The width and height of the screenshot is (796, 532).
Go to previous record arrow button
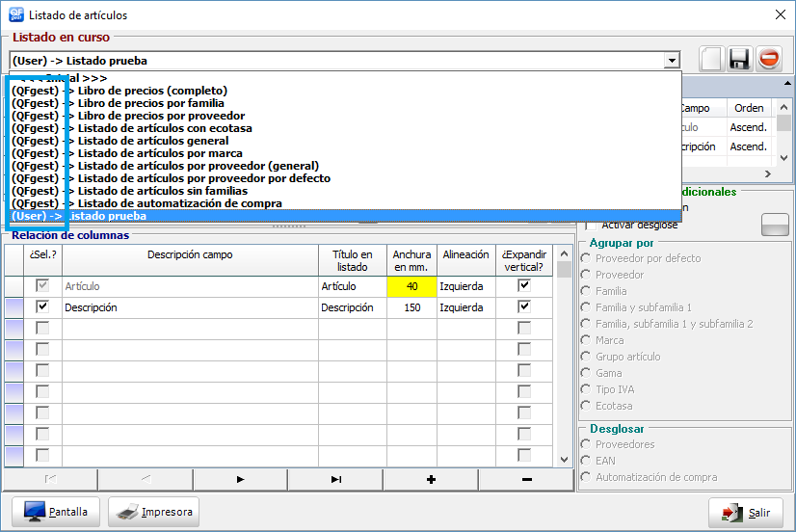[x=146, y=479]
